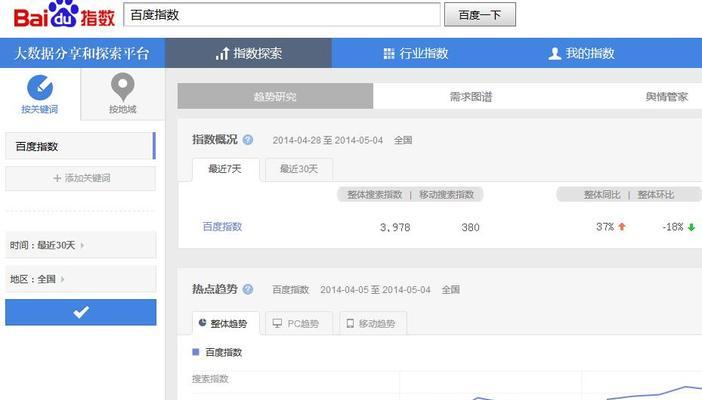
Task: Select the 整体趋势 chart tab
Action: (x=226, y=323)
